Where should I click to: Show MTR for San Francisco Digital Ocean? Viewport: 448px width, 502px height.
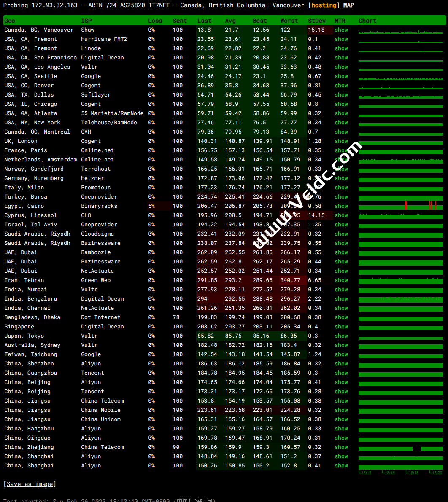[x=341, y=58]
